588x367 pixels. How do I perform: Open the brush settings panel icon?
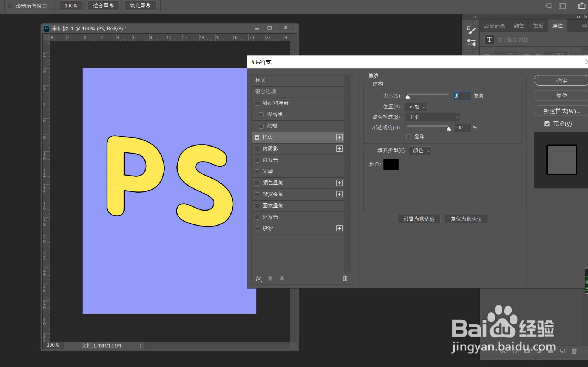[471, 30]
